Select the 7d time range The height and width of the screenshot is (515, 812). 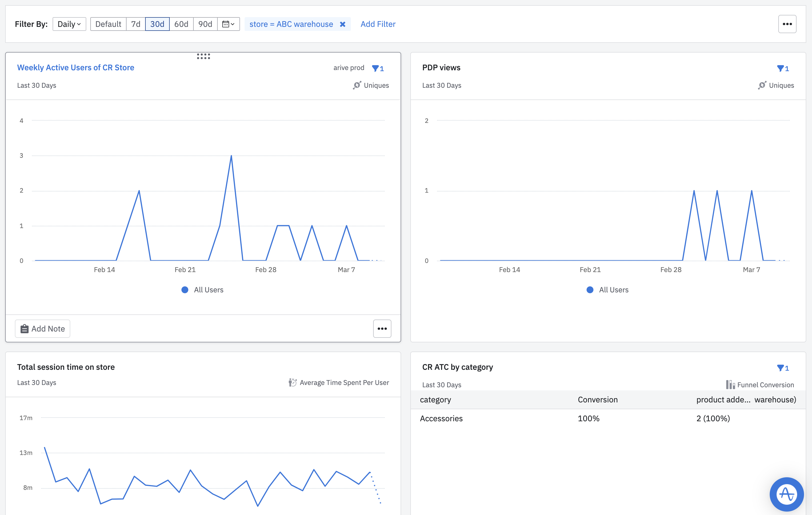135,24
